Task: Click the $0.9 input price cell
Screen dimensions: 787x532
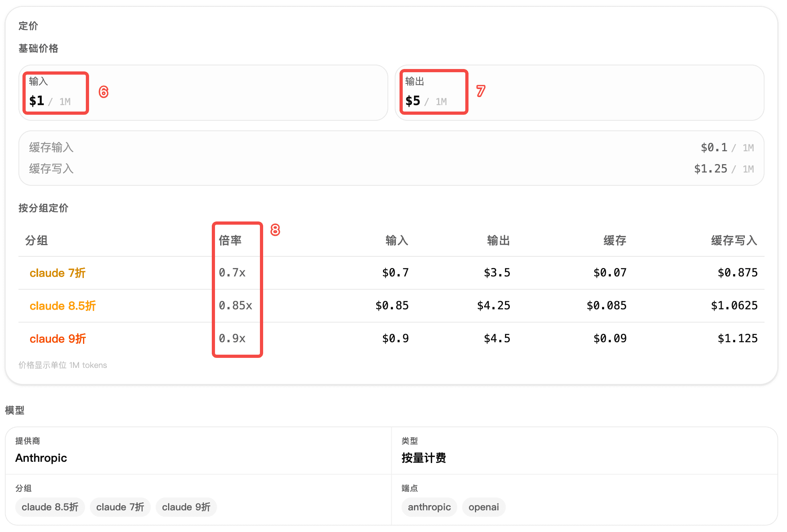Action: [396, 339]
